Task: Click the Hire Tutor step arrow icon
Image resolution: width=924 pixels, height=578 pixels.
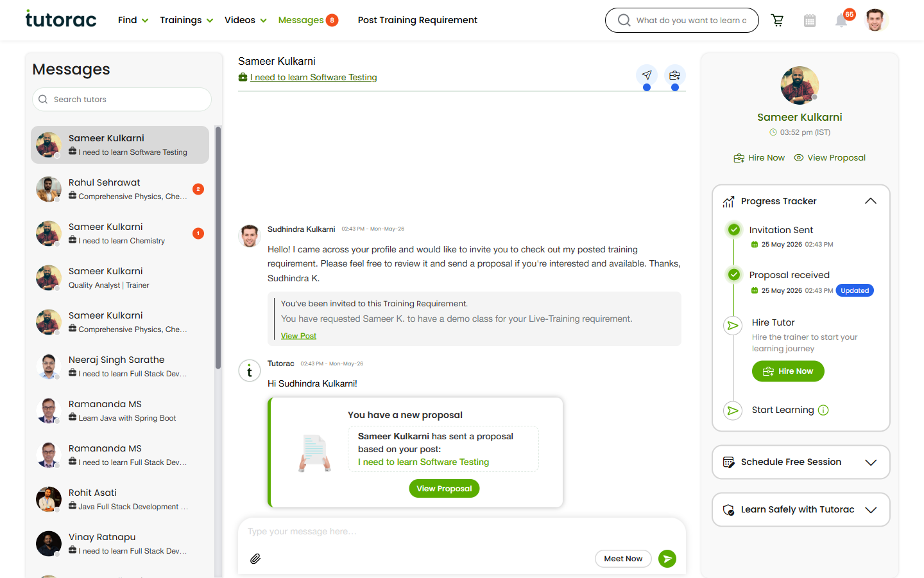Action: coord(733,326)
